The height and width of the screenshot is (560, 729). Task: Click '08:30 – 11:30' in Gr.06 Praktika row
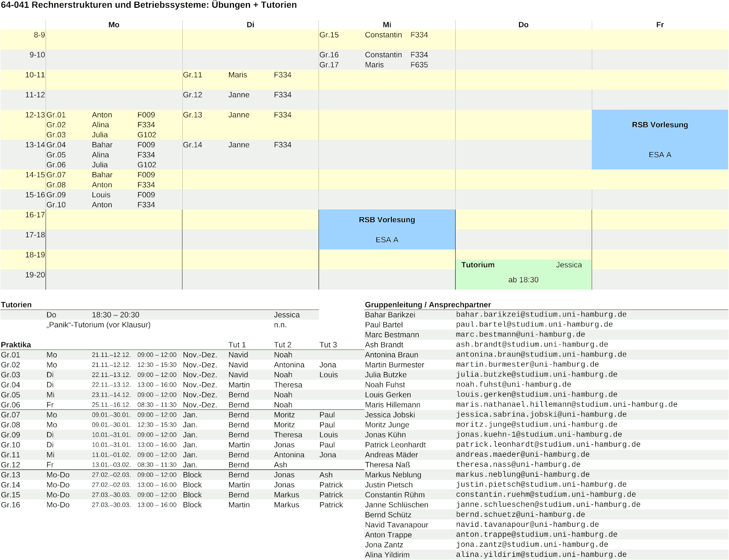(157, 405)
